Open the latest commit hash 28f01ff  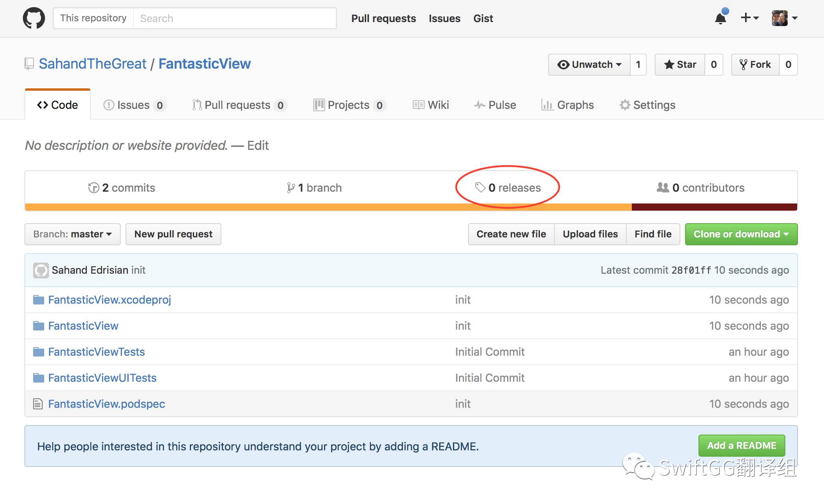pos(691,270)
